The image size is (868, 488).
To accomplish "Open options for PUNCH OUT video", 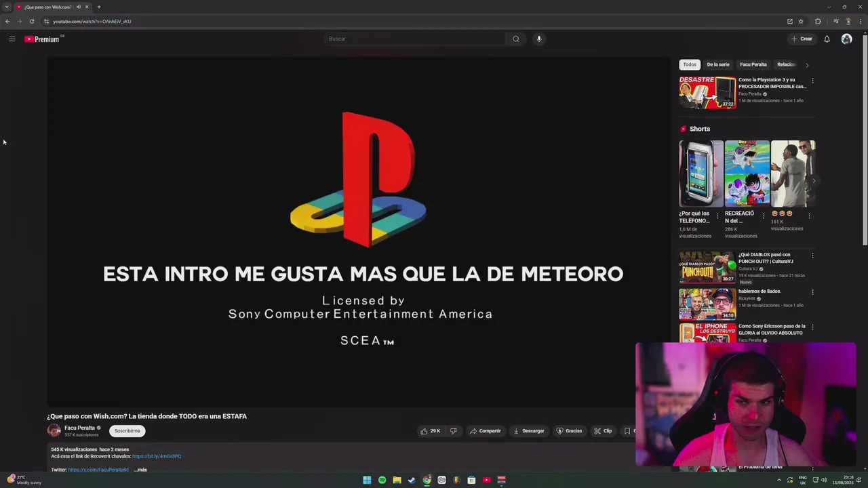I will pyautogui.click(x=812, y=256).
